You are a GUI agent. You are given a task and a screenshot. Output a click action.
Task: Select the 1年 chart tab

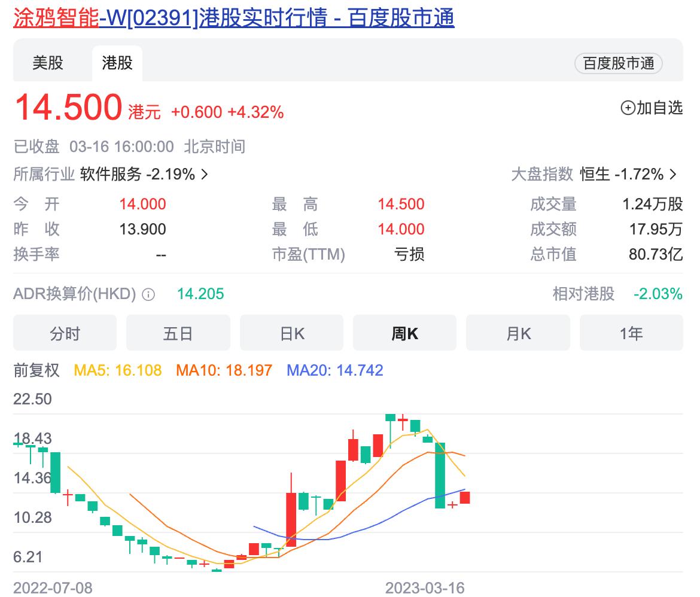pos(631,333)
